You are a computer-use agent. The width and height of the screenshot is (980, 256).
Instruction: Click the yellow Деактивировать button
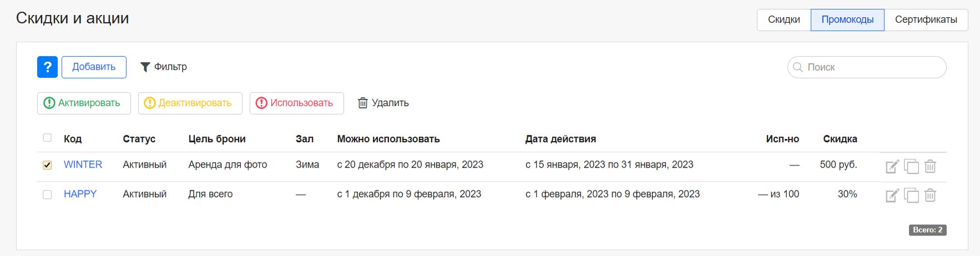tap(190, 103)
